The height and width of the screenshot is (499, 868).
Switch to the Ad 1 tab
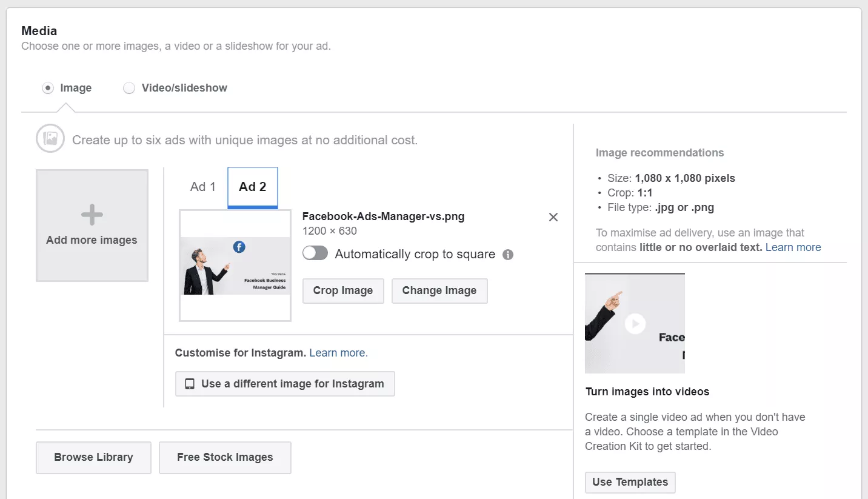pyautogui.click(x=202, y=187)
